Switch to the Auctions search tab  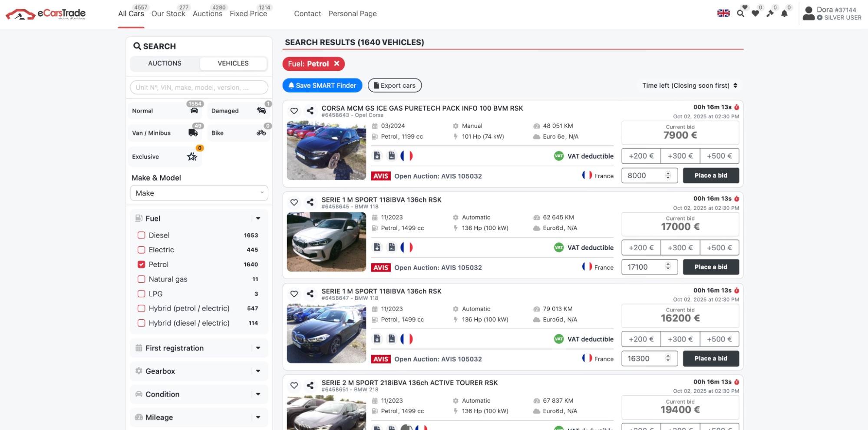coord(165,63)
